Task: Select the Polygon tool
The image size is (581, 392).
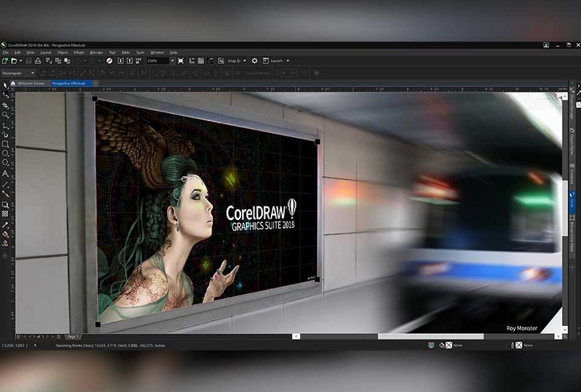Action: tap(5, 163)
